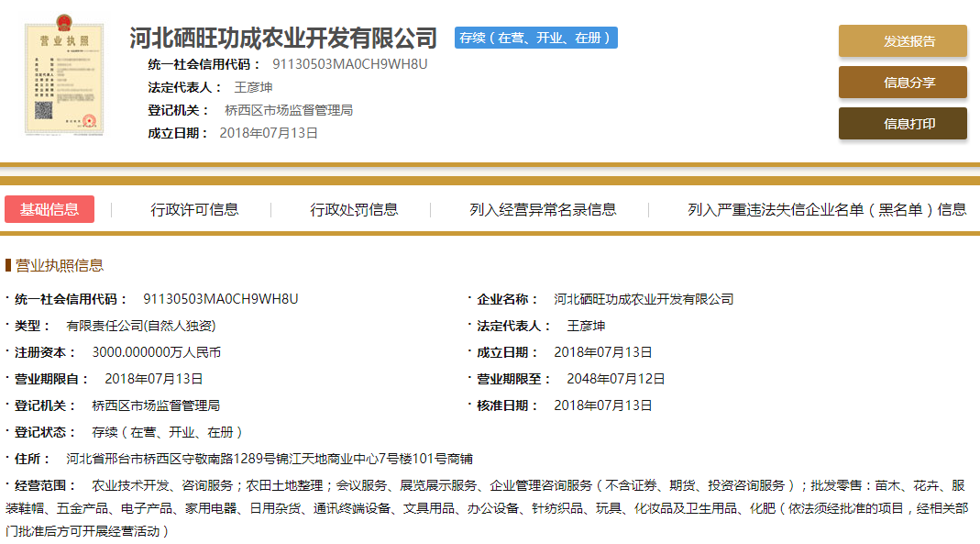Select the 基础信息 tab
Image resolution: width=980 pixels, height=544 pixels.
(x=50, y=209)
